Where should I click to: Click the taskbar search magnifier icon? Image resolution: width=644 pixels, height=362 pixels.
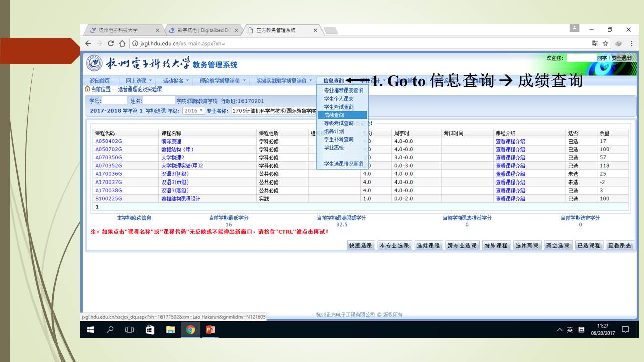110,330
